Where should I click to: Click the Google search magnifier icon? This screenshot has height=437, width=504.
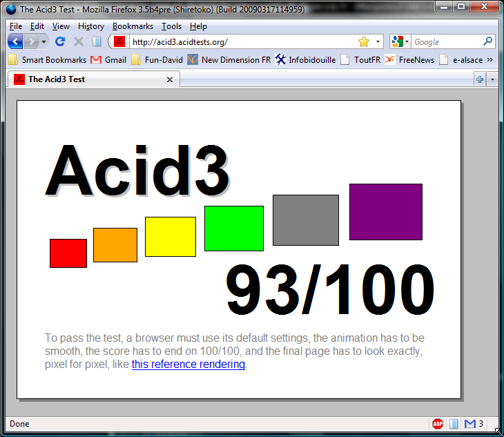488,42
